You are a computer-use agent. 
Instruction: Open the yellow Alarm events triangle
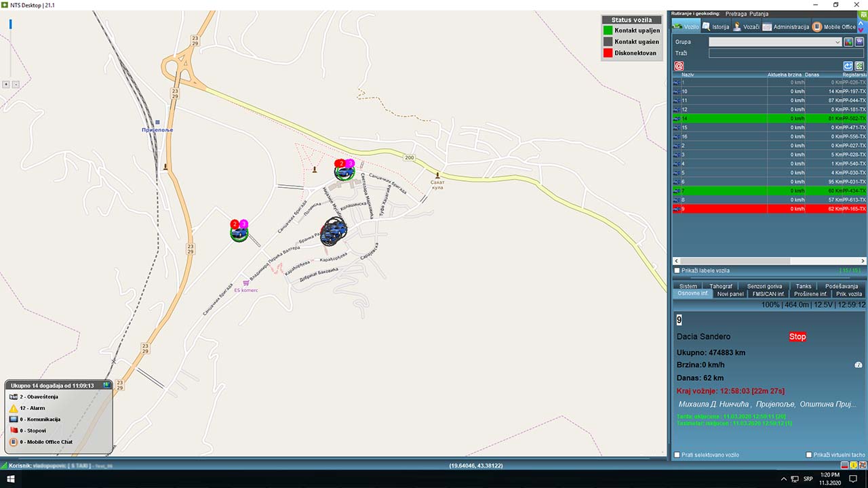click(x=14, y=408)
